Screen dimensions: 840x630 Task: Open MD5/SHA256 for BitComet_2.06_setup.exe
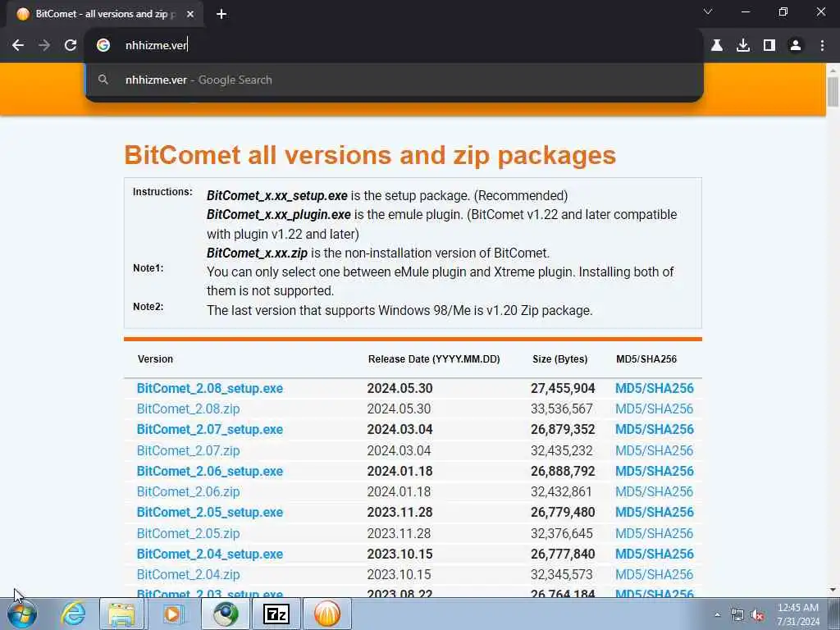(x=654, y=472)
